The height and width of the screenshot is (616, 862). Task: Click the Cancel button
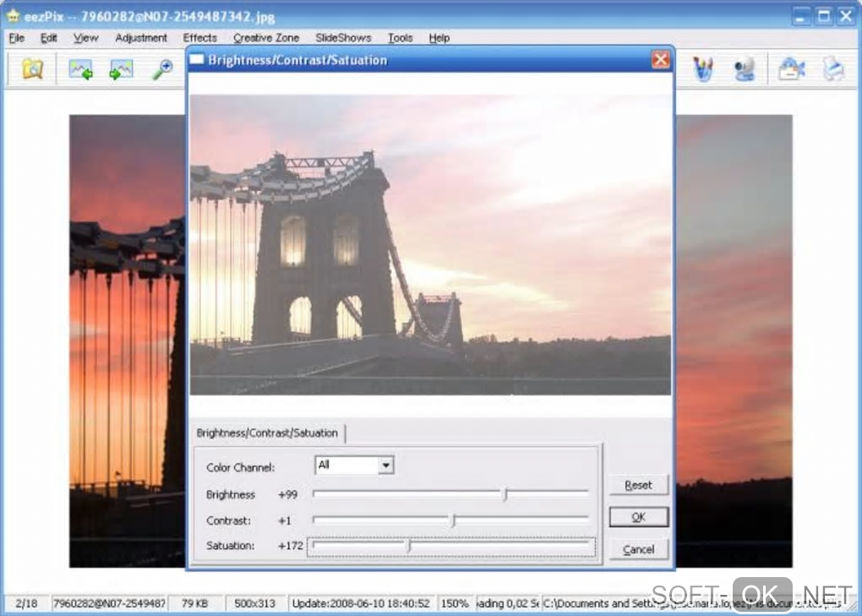point(638,549)
